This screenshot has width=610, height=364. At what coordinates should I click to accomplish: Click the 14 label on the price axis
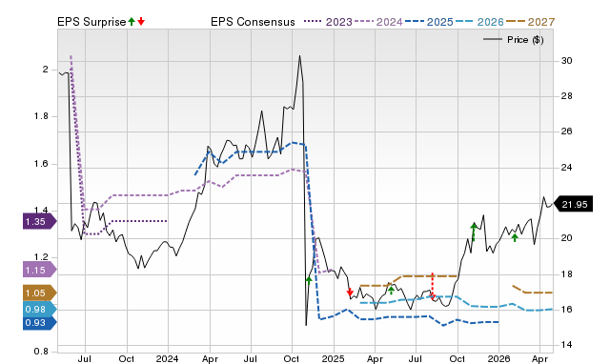point(566,345)
